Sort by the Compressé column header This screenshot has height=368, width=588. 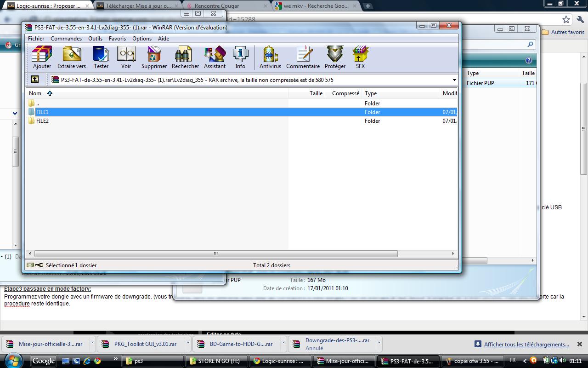344,93
